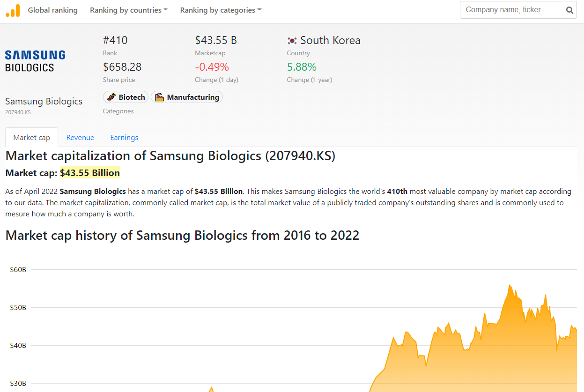Click the $60B axis label
Image resolution: width=584 pixels, height=392 pixels.
18,269
